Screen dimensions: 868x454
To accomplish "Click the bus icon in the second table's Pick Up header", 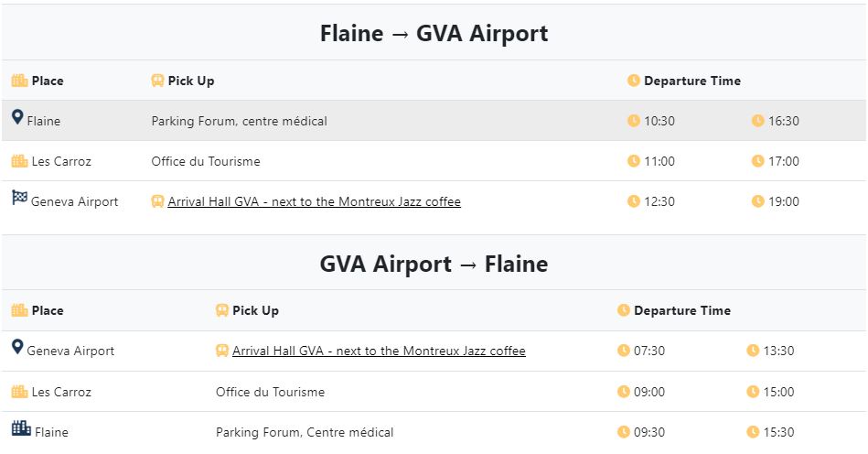I will click(222, 310).
